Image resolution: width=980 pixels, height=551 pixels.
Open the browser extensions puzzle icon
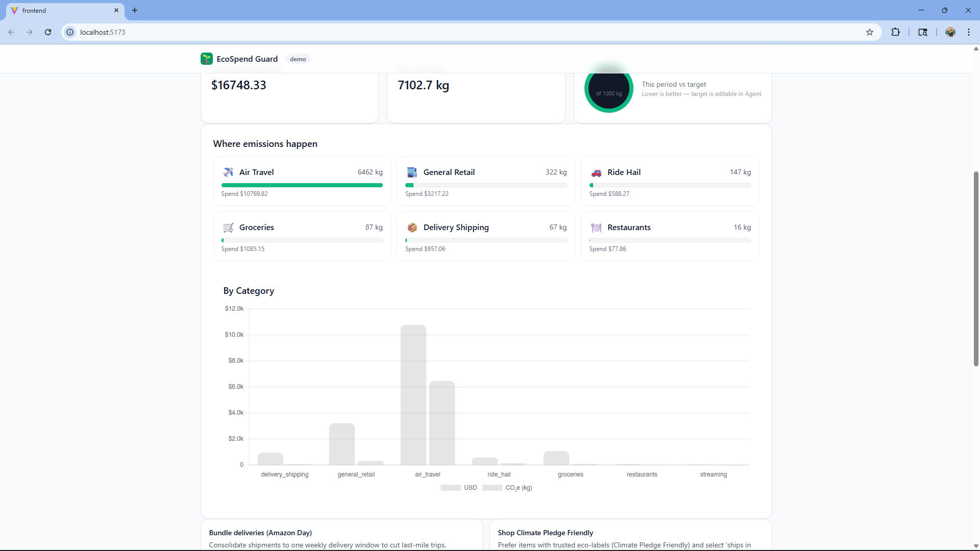coord(895,32)
